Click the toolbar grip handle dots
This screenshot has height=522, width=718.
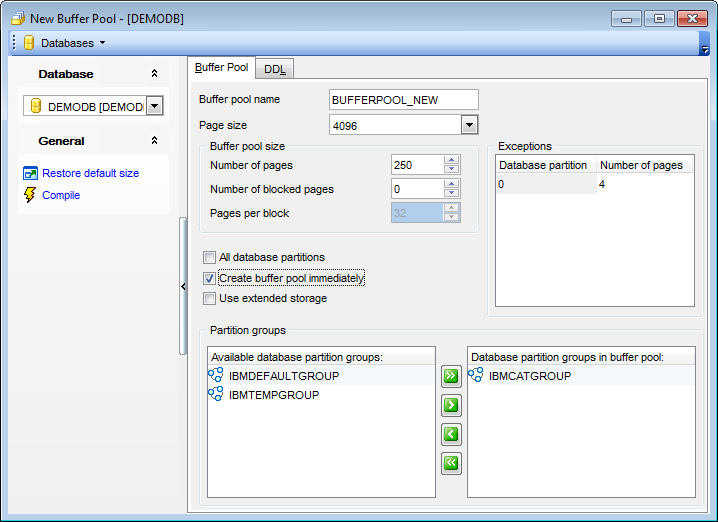point(14,42)
